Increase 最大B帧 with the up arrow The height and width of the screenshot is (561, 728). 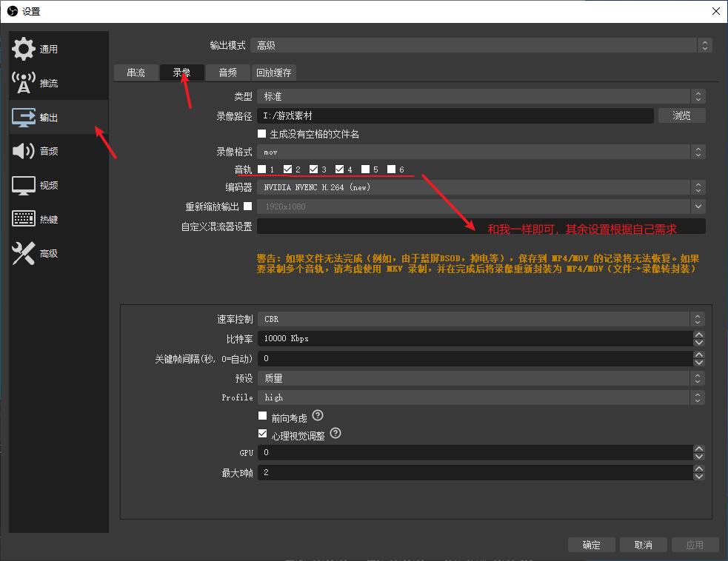699,468
